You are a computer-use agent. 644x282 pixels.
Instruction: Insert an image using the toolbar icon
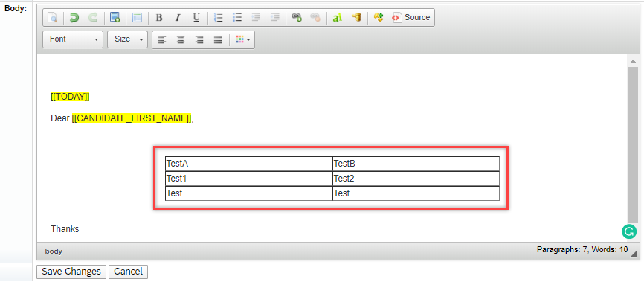(x=115, y=17)
